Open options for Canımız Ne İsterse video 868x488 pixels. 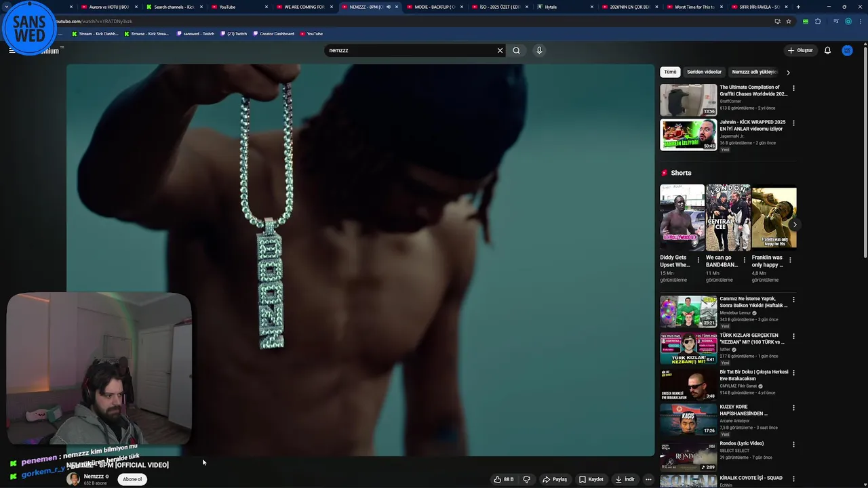793,300
